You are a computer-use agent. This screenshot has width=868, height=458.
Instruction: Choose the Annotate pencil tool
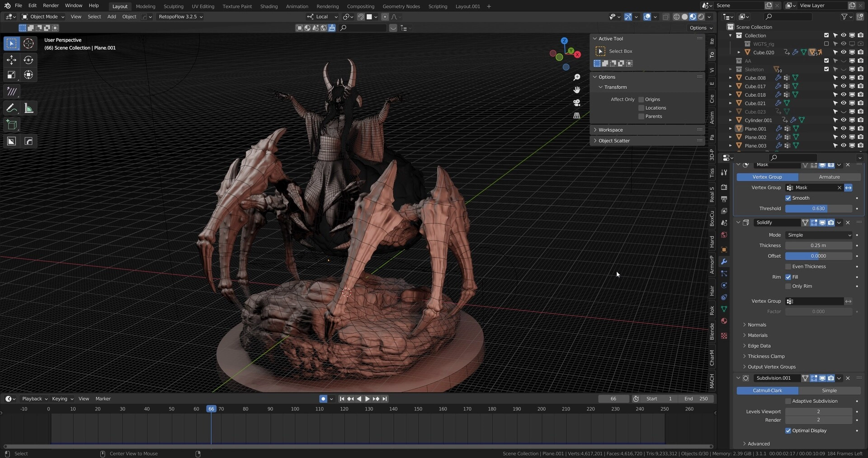pos(11,108)
